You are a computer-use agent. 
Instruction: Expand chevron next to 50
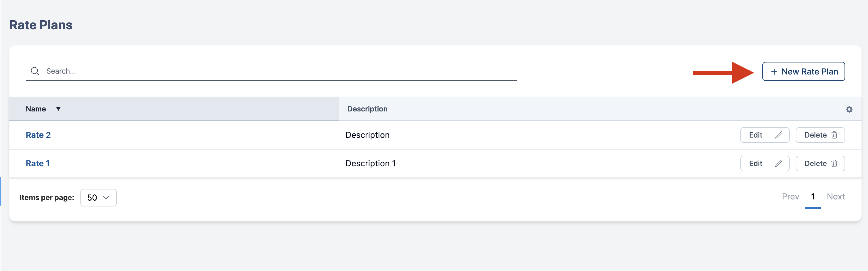click(x=106, y=198)
